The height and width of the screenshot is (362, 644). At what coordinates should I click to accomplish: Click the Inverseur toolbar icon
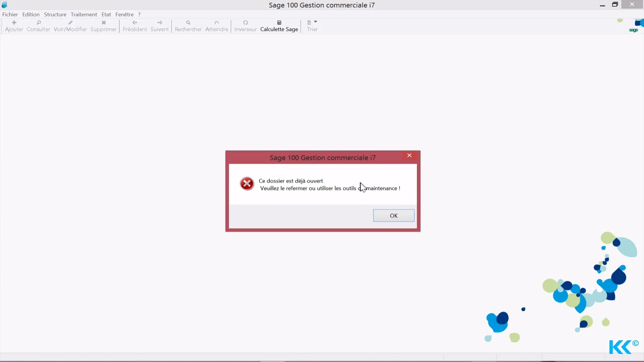246,22
